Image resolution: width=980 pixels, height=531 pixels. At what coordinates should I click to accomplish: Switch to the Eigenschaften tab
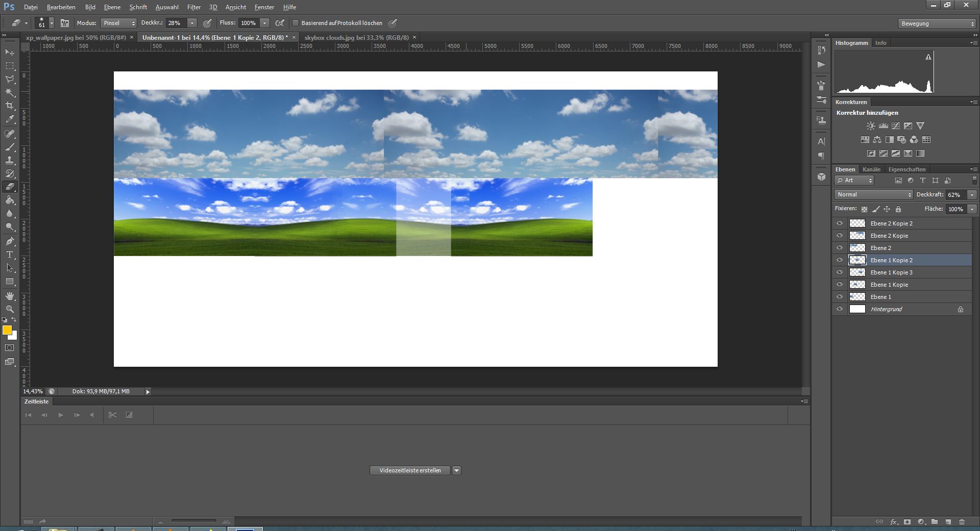coord(907,169)
